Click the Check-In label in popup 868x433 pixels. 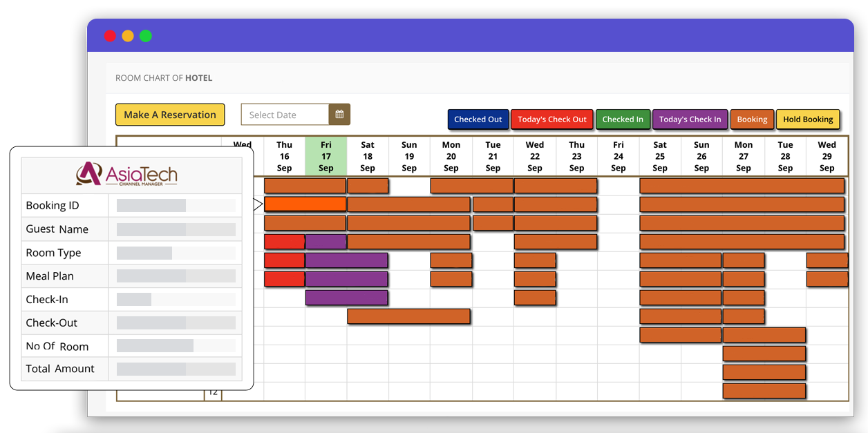coord(47,299)
